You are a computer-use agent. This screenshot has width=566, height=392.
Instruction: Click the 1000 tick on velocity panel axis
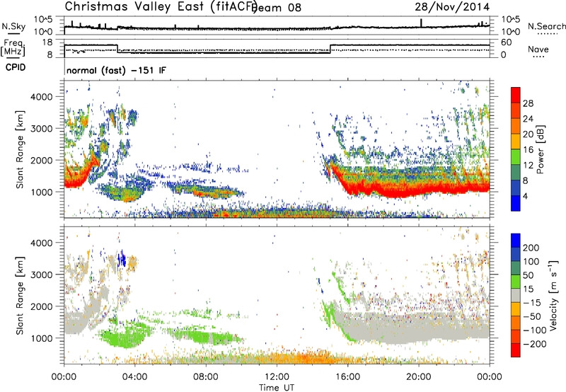point(42,338)
